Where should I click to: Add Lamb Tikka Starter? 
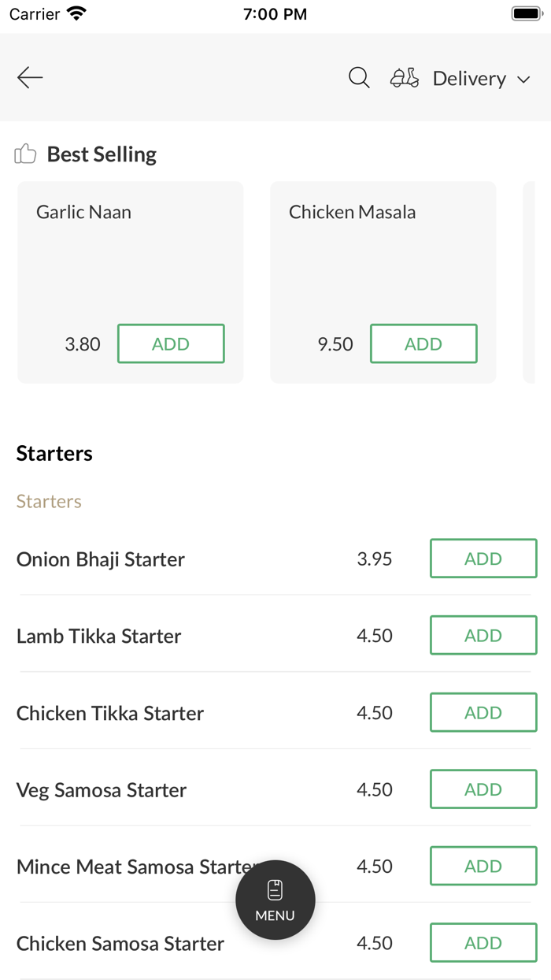[x=483, y=635]
